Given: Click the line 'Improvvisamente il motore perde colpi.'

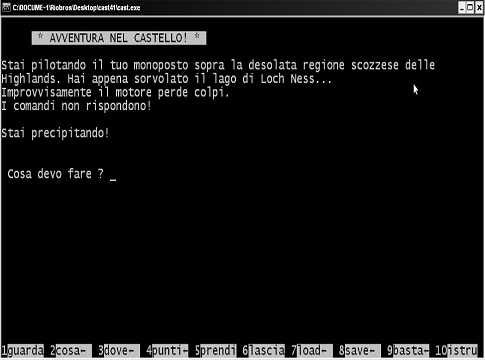Looking at the screenshot, I should point(115,92).
